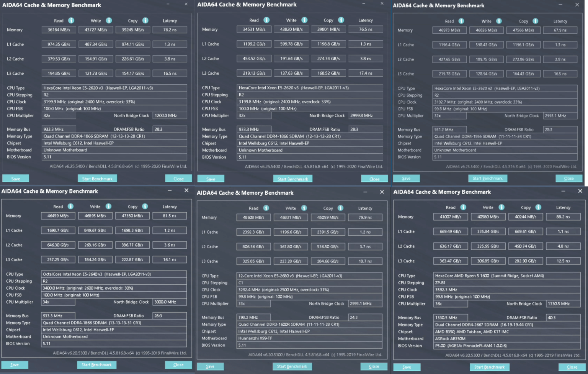Select memory copy value 47566 MB/s
The height and width of the screenshot is (374, 588).
point(523,30)
